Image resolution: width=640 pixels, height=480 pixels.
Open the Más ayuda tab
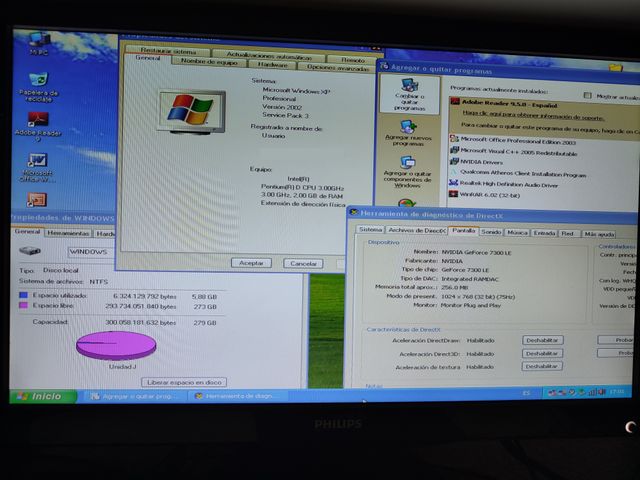pos(599,234)
